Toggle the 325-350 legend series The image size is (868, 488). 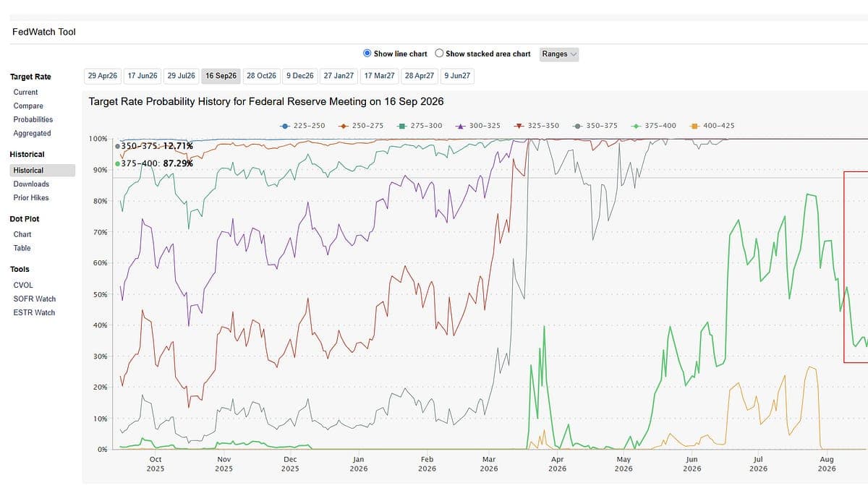point(536,126)
